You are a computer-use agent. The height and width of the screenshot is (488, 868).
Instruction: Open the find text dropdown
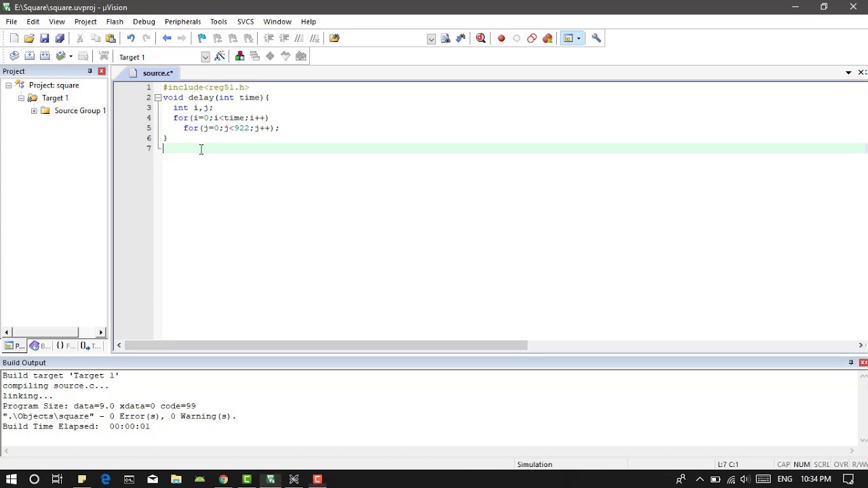(431, 39)
